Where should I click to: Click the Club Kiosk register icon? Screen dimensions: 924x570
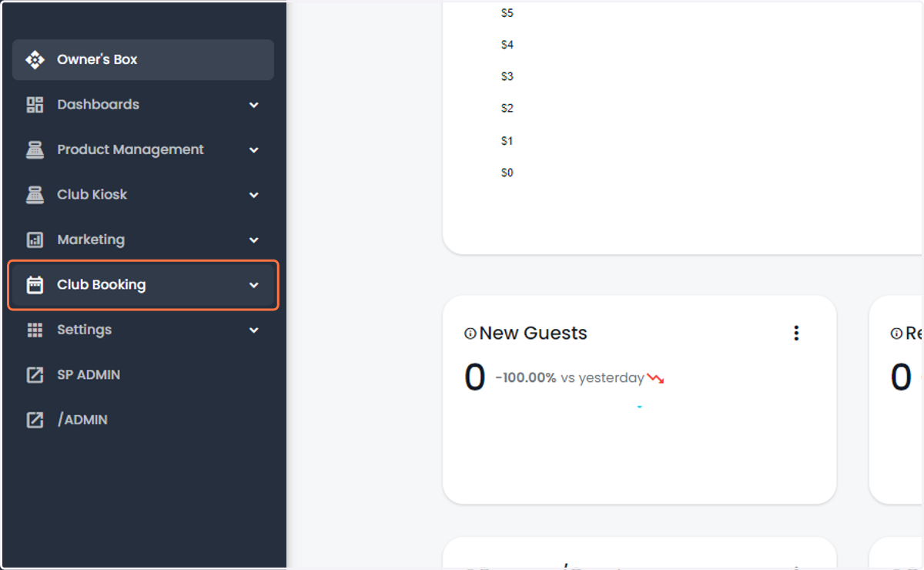(35, 195)
